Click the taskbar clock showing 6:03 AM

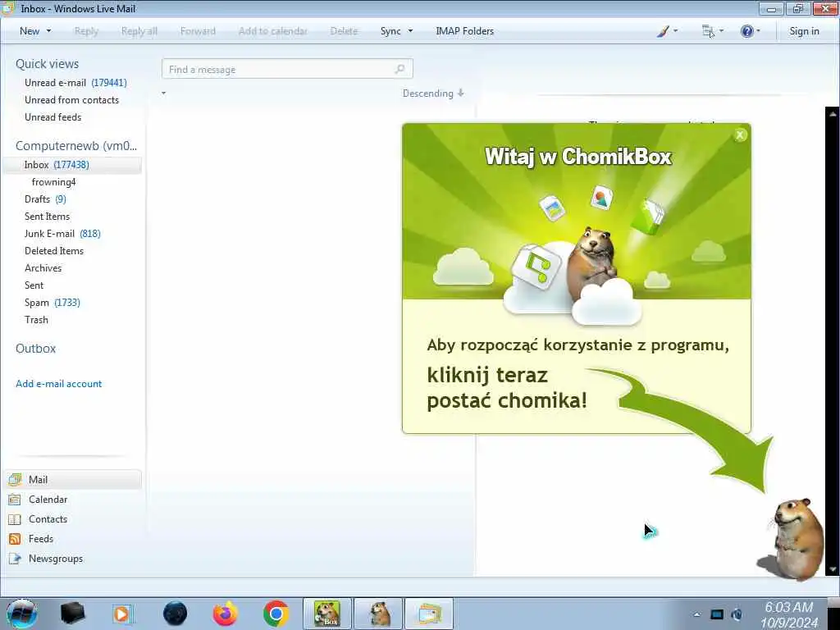788,614
